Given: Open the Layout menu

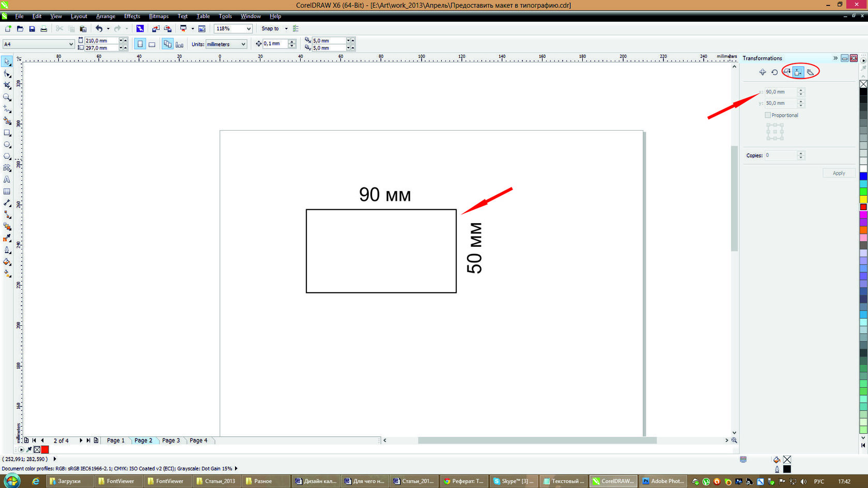Looking at the screenshot, I should (x=79, y=17).
